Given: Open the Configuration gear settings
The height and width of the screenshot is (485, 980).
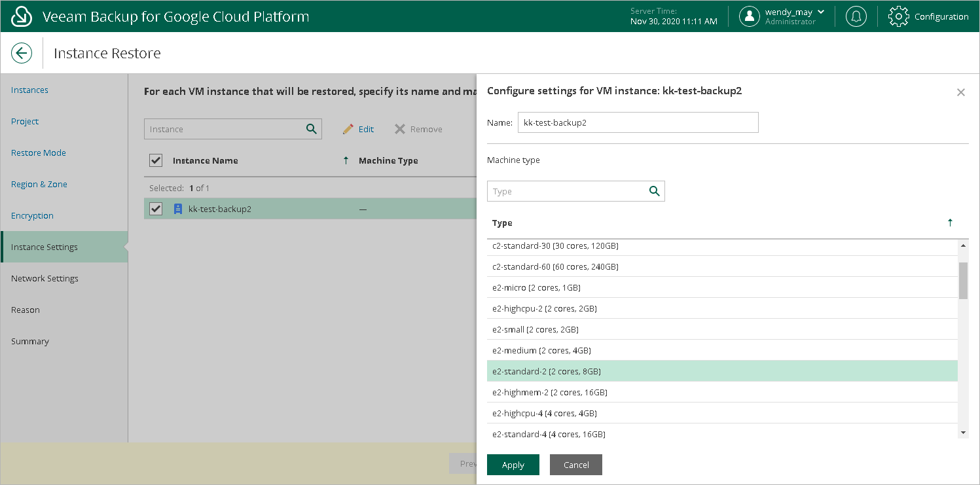Looking at the screenshot, I should [898, 16].
